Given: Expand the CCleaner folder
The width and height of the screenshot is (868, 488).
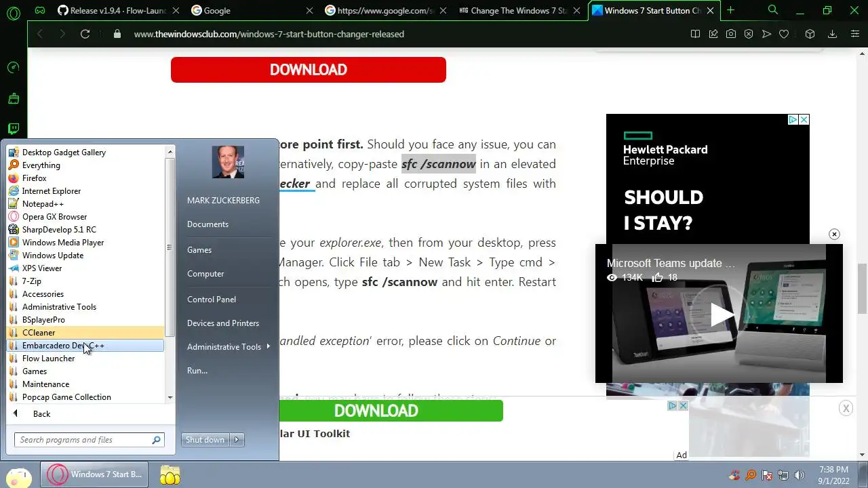Looking at the screenshot, I should click(85, 332).
